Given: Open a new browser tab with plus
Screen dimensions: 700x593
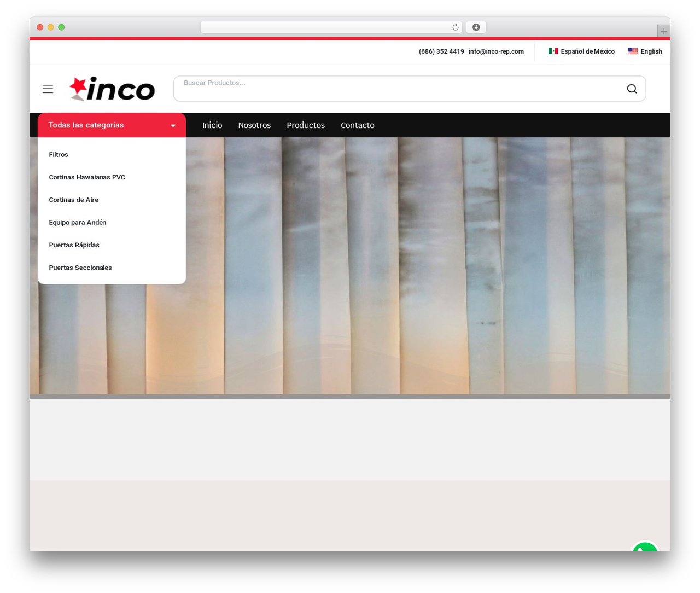Looking at the screenshot, I should point(663,31).
